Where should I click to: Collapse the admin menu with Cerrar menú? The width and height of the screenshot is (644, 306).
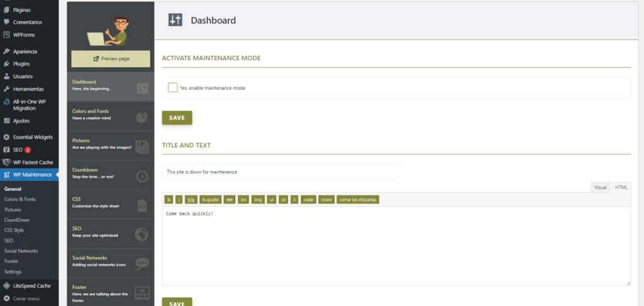26,298
